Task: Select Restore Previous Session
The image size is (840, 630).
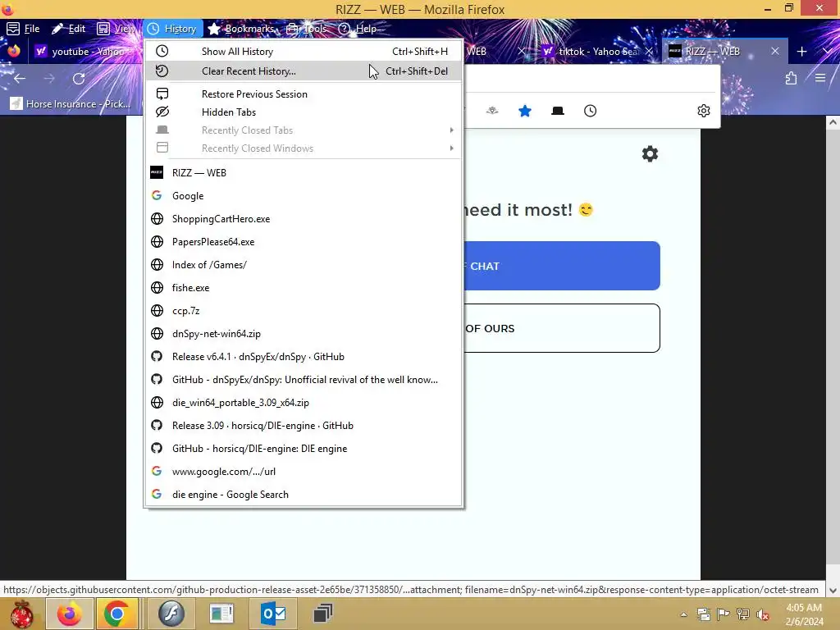Action: tap(304, 94)
